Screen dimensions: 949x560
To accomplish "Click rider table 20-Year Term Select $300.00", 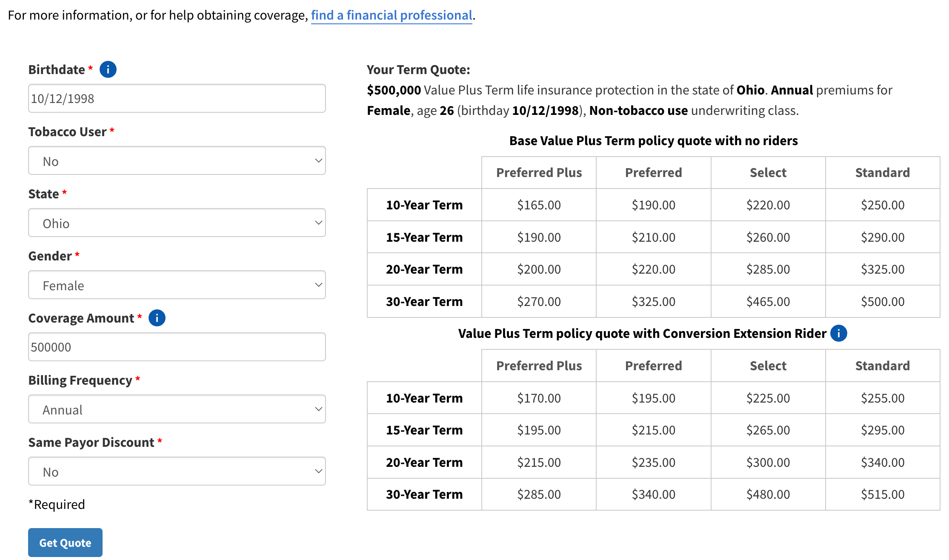I will pyautogui.click(x=768, y=463).
